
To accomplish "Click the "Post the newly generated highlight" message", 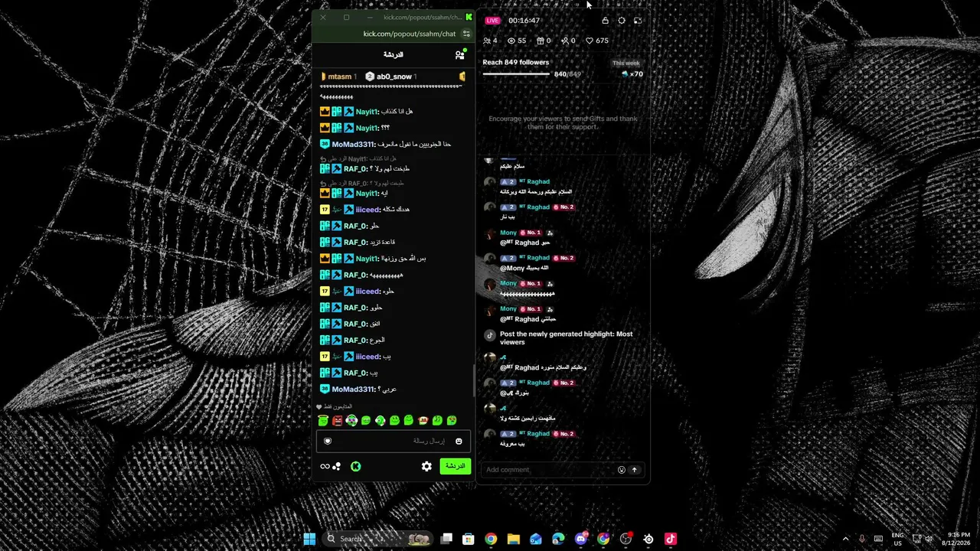I will click(567, 338).
